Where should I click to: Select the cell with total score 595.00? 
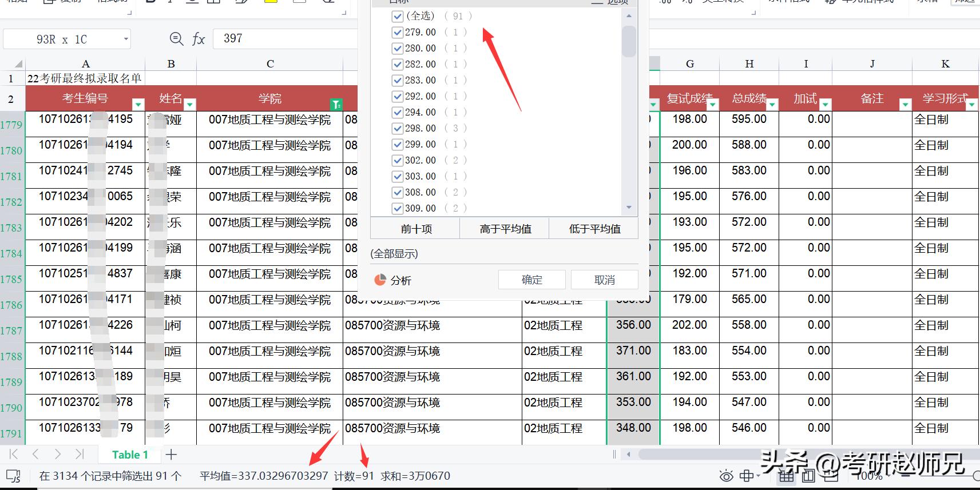pos(749,124)
